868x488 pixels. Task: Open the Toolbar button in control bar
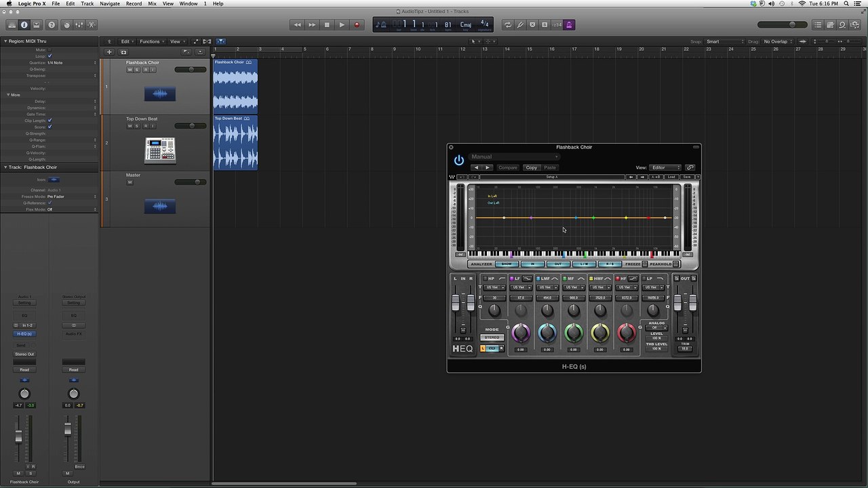37,25
